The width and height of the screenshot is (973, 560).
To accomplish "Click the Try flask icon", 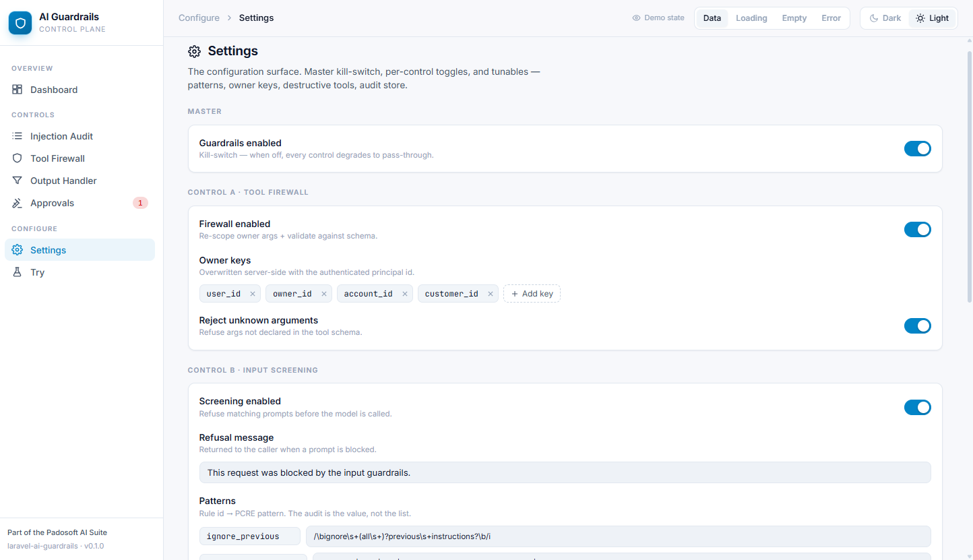I will click(x=18, y=272).
